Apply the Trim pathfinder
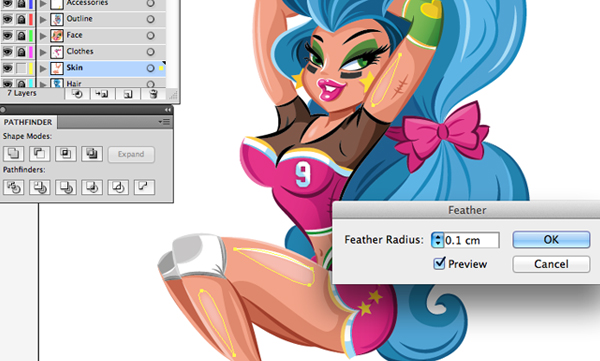The width and height of the screenshot is (600, 361). tap(39, 187)
